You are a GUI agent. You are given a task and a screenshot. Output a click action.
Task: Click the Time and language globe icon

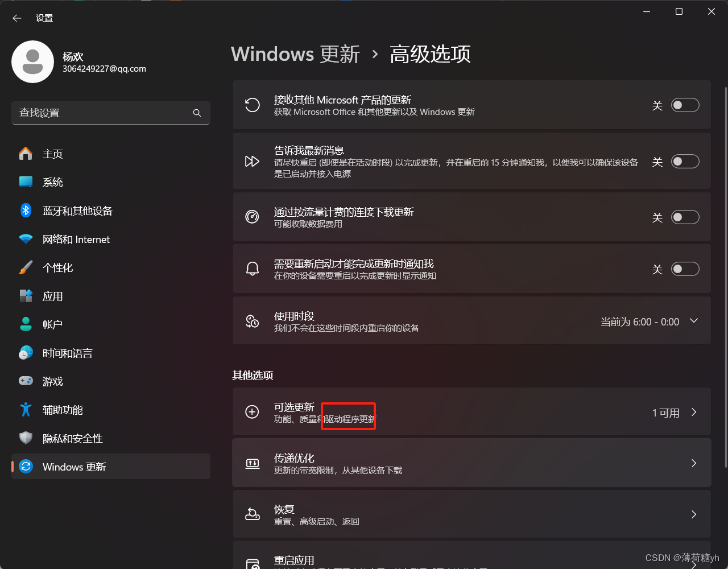[26, 353]
